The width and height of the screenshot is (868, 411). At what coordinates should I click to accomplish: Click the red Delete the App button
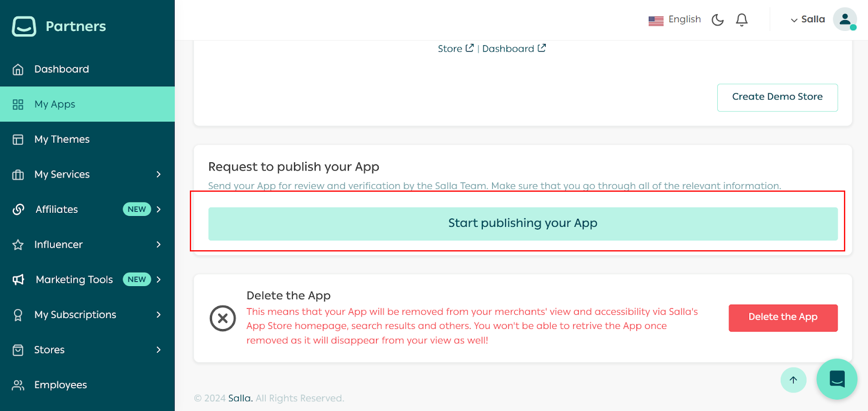click(782, 318)
